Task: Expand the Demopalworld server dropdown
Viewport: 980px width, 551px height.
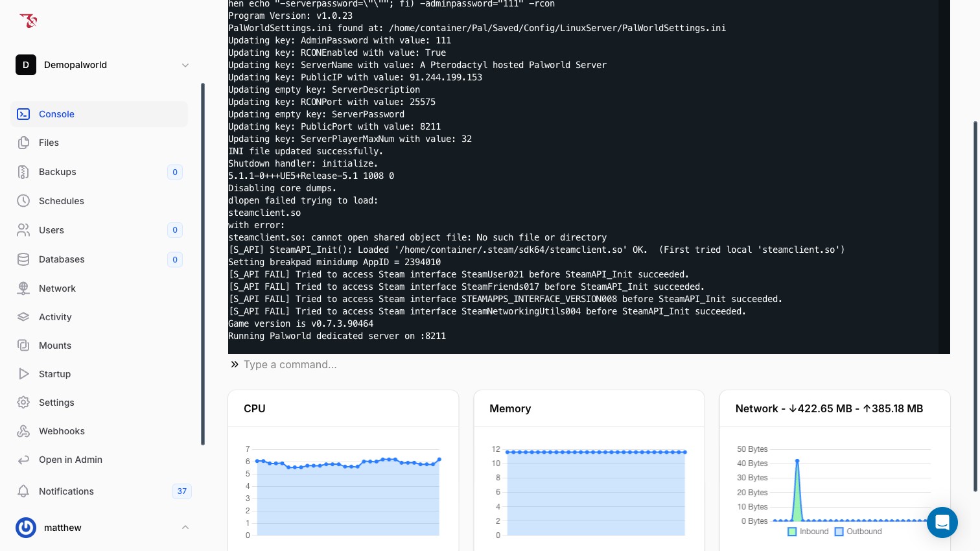Action: [185, 65]
